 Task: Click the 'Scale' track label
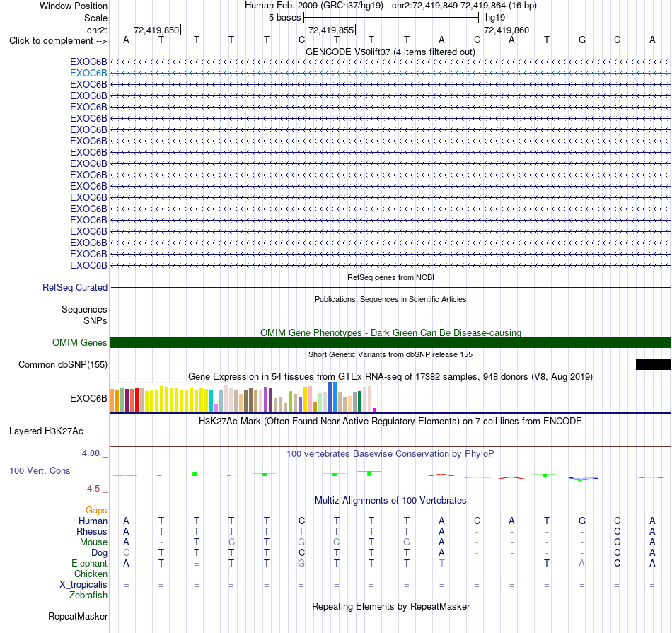click(x=95, y=18)
